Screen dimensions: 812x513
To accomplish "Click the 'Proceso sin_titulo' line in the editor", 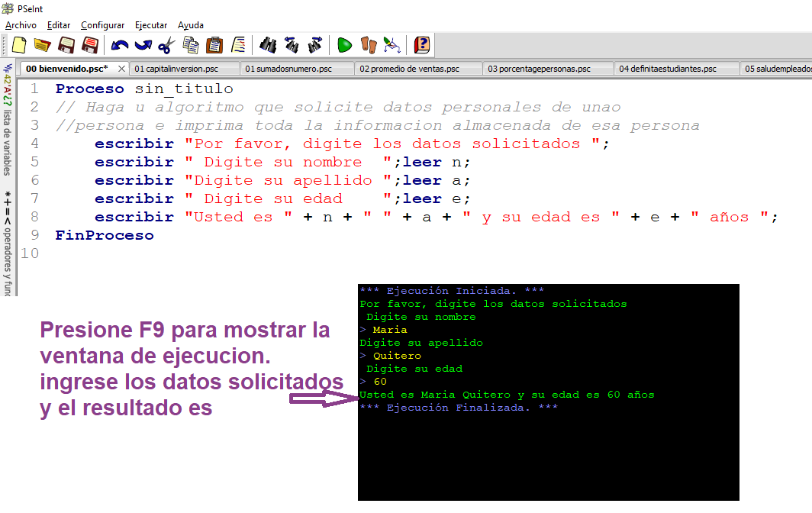I will [144, 89].
